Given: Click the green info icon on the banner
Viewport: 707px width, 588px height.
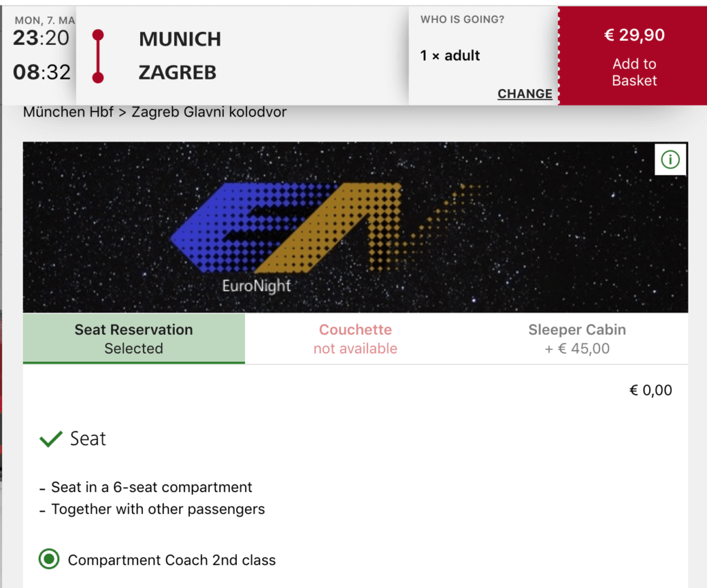Looking at the screenshot, I should pyautogui.click(x=670, y=160).
